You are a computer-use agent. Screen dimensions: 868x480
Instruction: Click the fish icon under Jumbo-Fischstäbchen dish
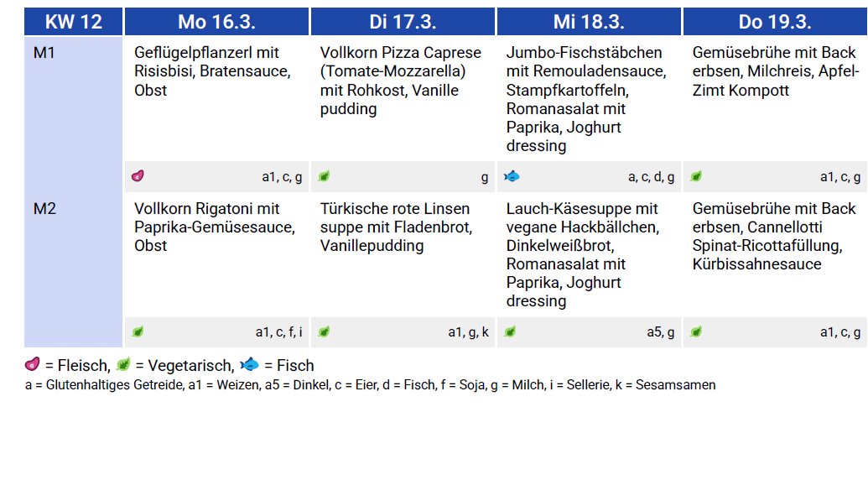point(512,176)
